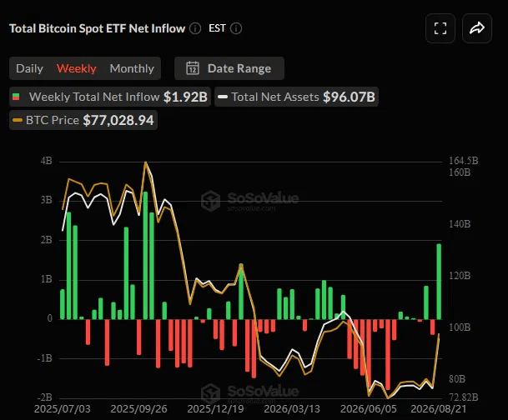Image resolution: width=508 pixels, height=420 pixels.
Task: Click the red-green Net Inflow legend swatch
Action: click(16, 97)
